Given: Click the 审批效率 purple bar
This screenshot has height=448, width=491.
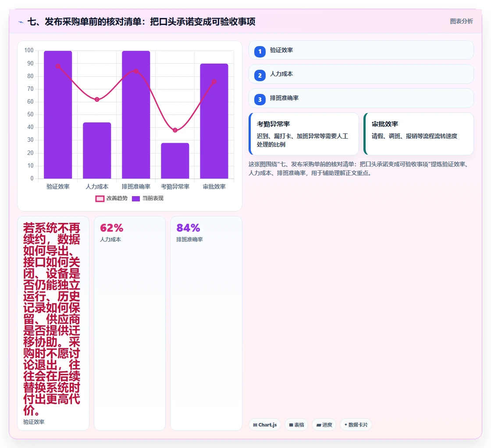Looking at the screenshot, I should pyautogui.click(x=214, y=121).
